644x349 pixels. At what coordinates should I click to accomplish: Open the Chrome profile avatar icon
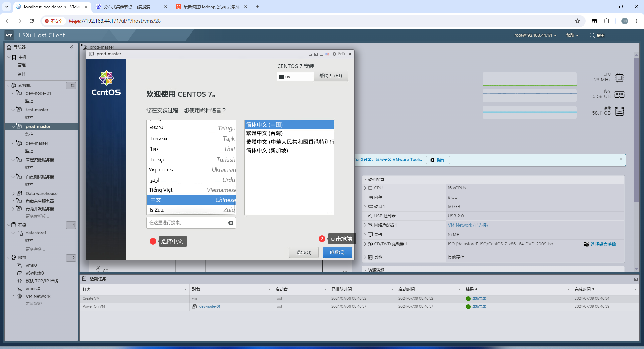click(x=624, y=21)
